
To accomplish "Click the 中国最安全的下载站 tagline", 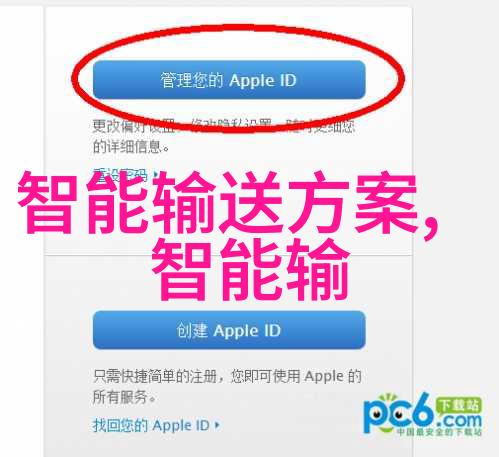I will [439, 432].
